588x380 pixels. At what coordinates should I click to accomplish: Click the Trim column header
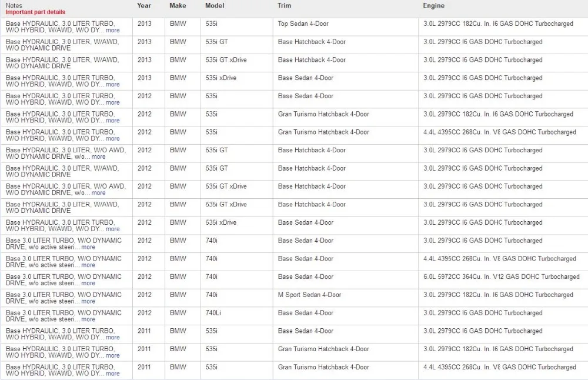coord(284,6)
